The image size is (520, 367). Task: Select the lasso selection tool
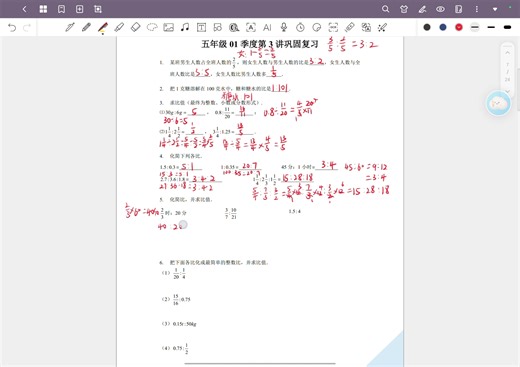[152, 27]
